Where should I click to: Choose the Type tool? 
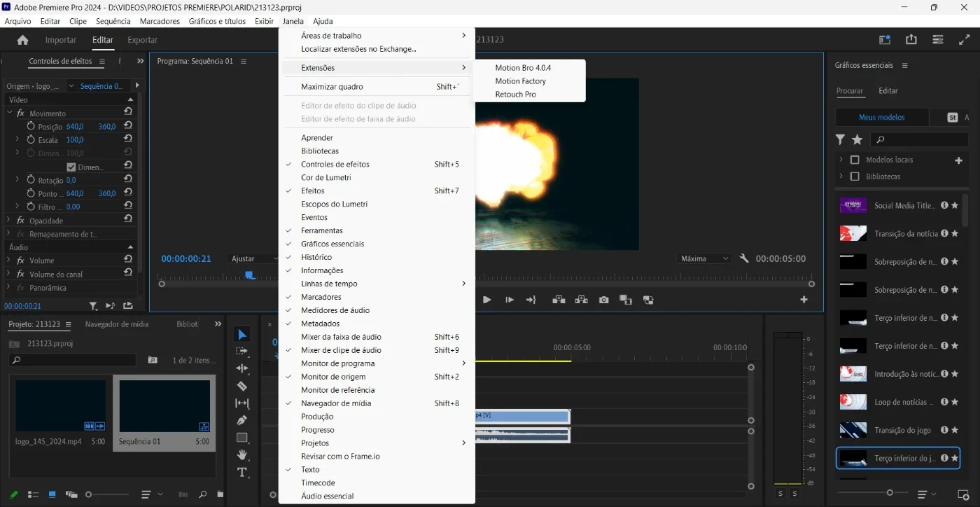point(242,473)
